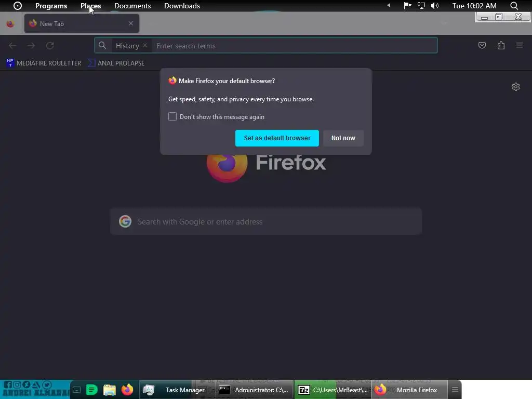This screenshot has height=399, width=532.
Task: Open the network tray icon
Action: click(x=421, y=5)
